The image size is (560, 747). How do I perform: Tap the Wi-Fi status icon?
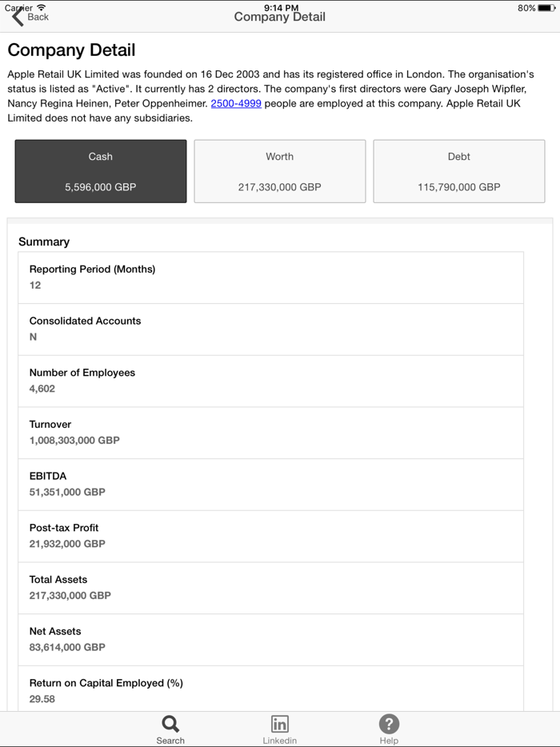click(41, 7)
